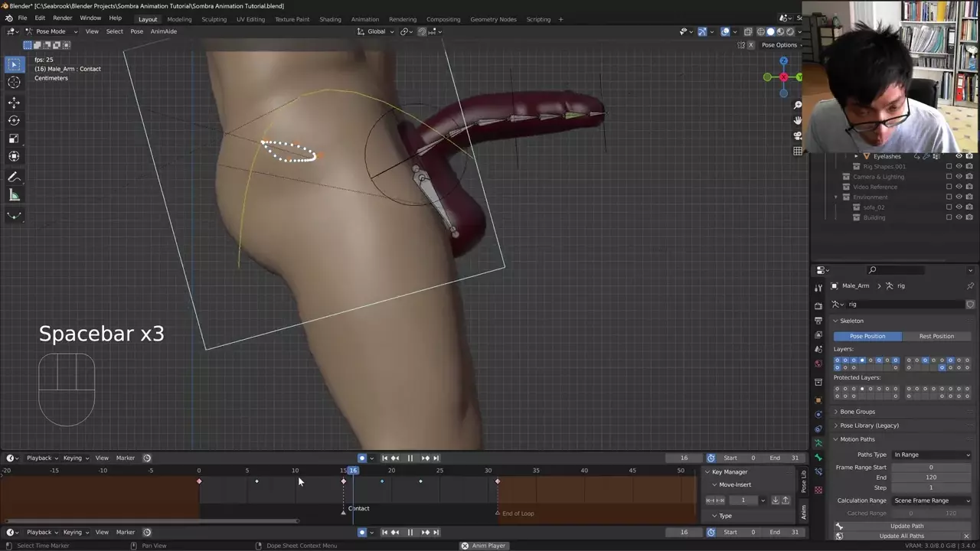Image resolution: width=980 pixels, height=551 pixels.
Task: Open the Calculation Range dropdown
Action: [x=932, y=500]
